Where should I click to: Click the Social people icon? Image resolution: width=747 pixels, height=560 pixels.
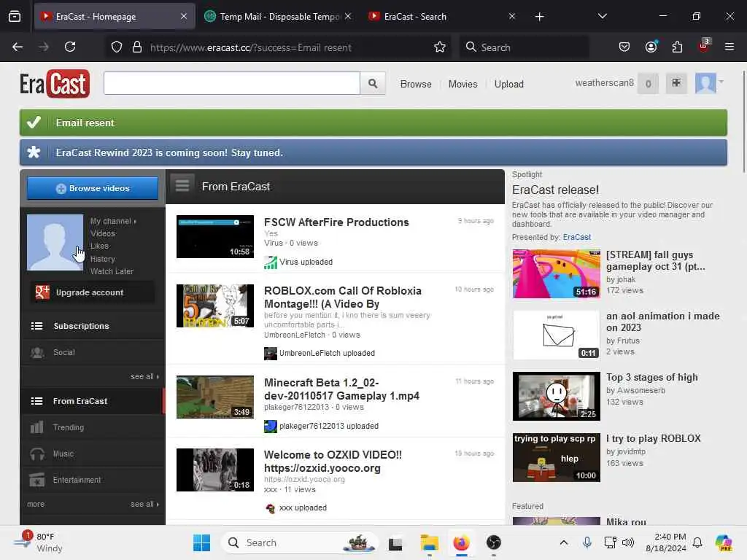[37, 352]
